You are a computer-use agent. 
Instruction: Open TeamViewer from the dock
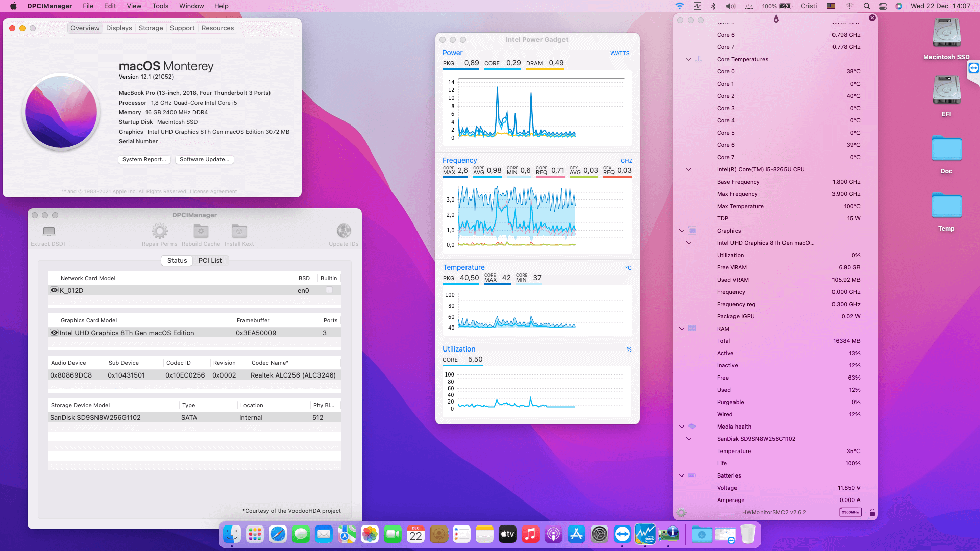(x=622, y=534)
